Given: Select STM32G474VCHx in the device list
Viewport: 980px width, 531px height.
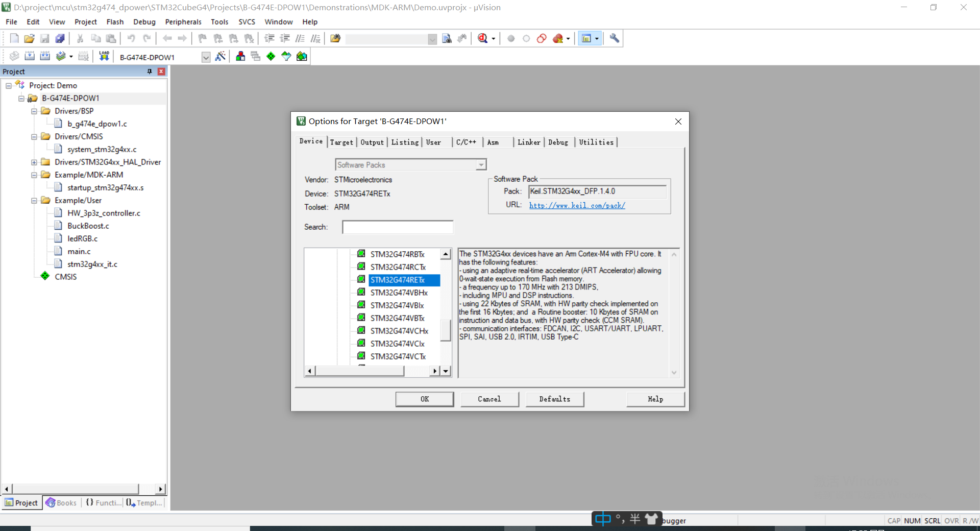Looking at the screenshot, I should click(399, 331).
